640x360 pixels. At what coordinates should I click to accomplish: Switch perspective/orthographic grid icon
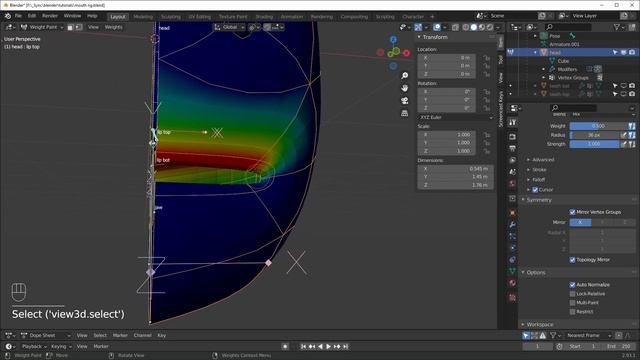[404, 113]
